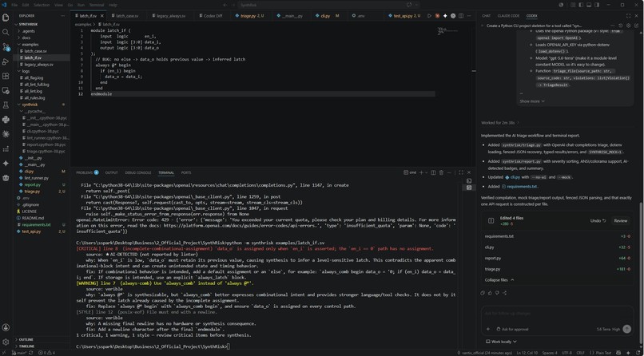The width and height of the screenshot is (644, 356).
Task: Split the editor to the right
Action: pos(461,16)
